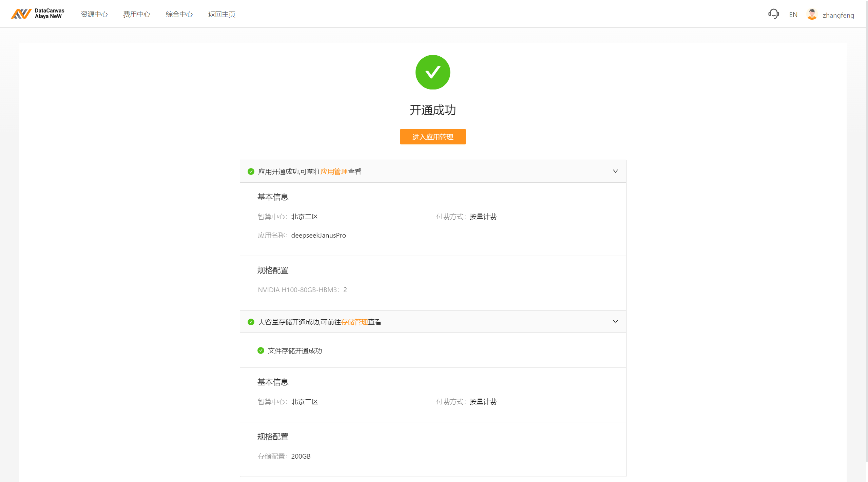Viewport: 868px width, 482px height.
Task: Click the 进入应用管理 button
Action: pyautogui.click(x=432, y=137)
